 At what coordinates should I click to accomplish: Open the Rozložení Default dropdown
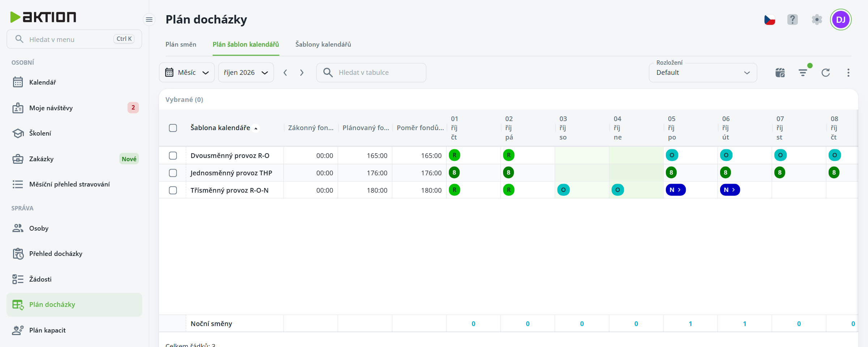click(703, 73)
